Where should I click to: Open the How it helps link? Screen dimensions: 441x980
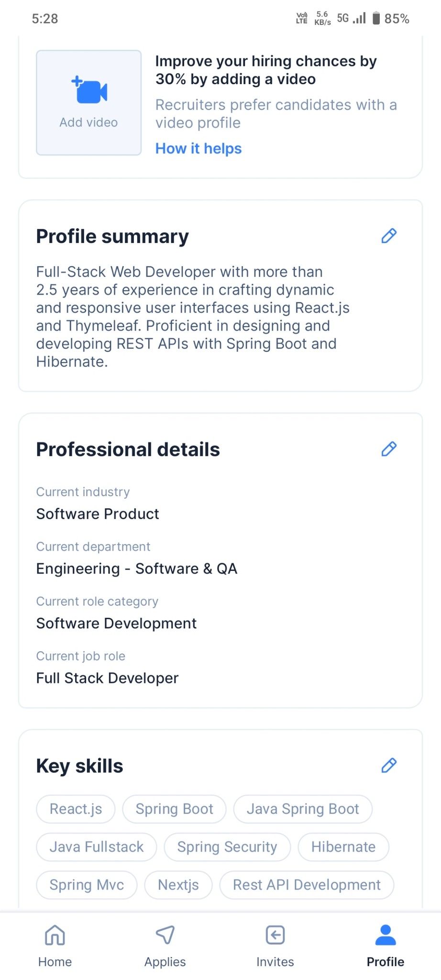pyautogui.click(x=198, y=148)
